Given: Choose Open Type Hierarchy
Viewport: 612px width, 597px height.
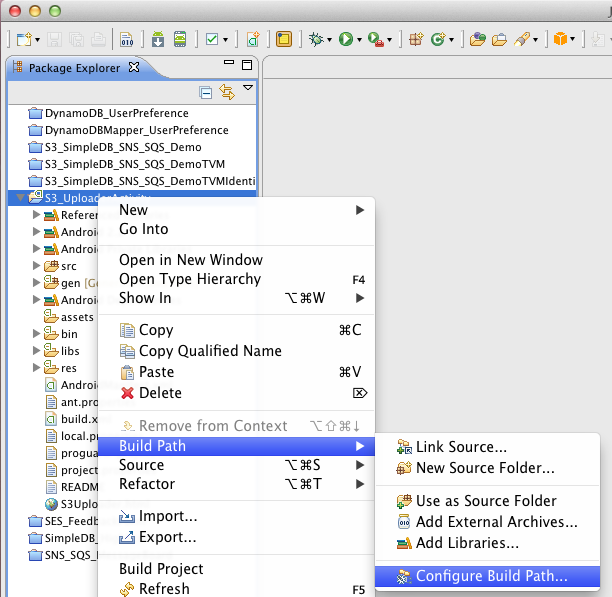Looking at the screenshot, I should coord(236,279).
